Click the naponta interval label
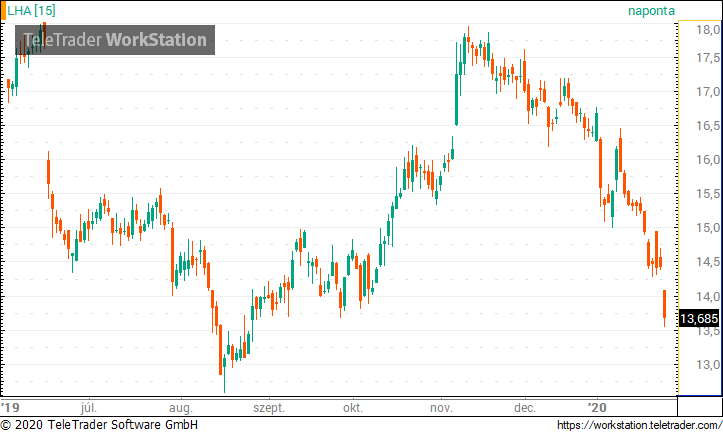 tap(651, 11)
